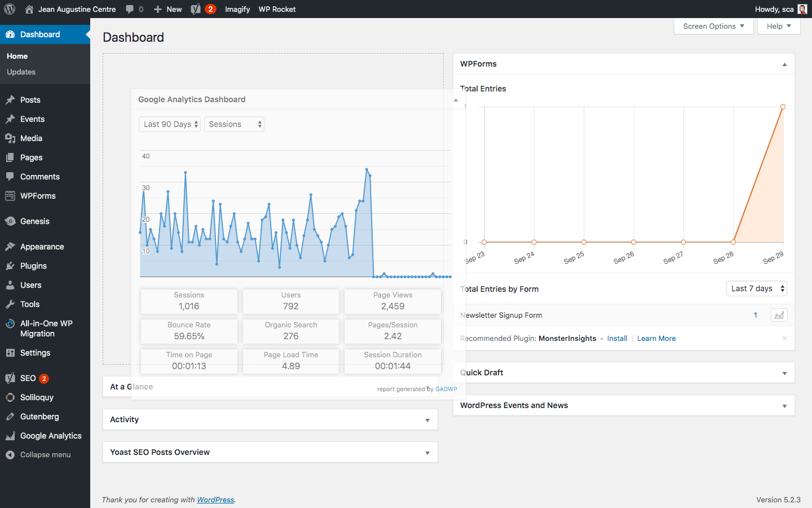
Task: Go to Updates submenu item
Action: pos(21,72)
